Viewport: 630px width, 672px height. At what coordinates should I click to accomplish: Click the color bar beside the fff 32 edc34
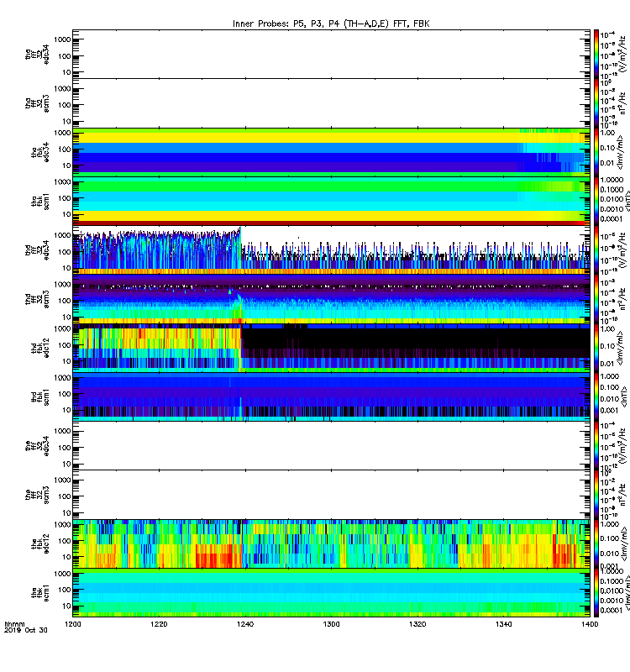596,446
